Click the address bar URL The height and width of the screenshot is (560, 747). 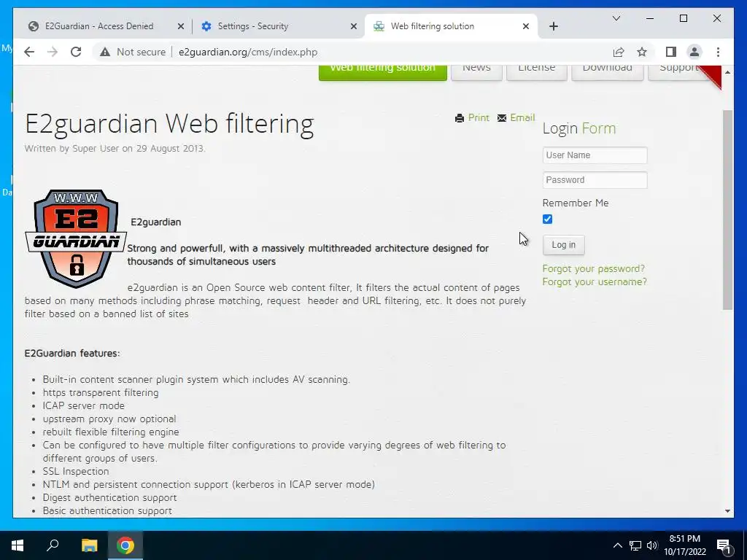[248, 52]
